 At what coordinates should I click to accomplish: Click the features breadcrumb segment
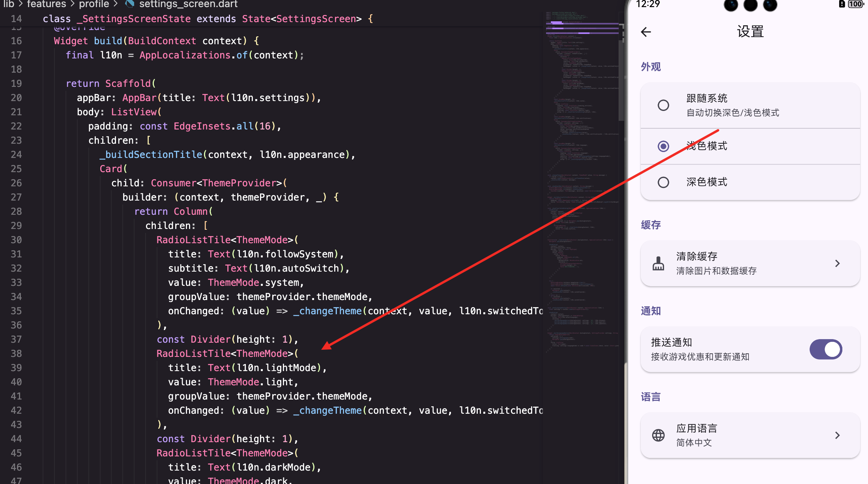pyautogui.click(x=46, y=4)
